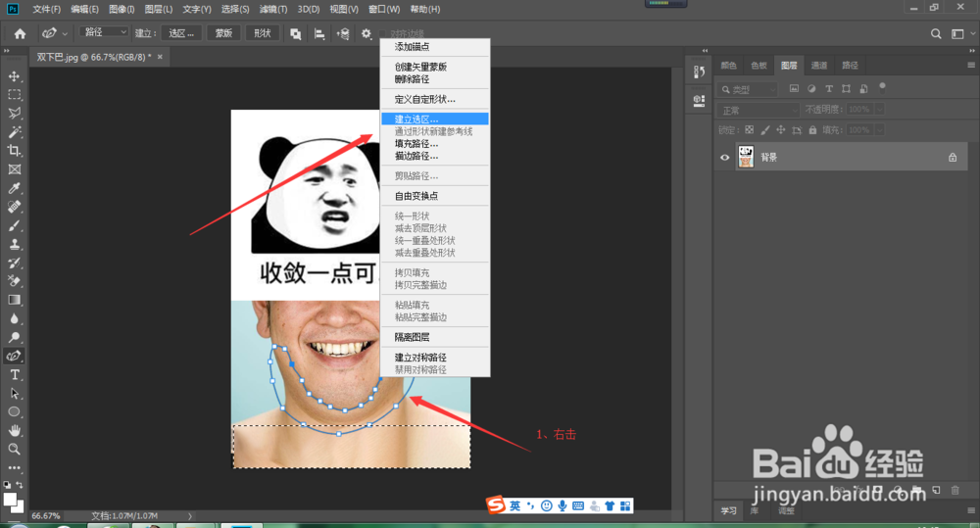Toggle shape layer filter icon
Screen dimensions: 980x528
point(846,89)
